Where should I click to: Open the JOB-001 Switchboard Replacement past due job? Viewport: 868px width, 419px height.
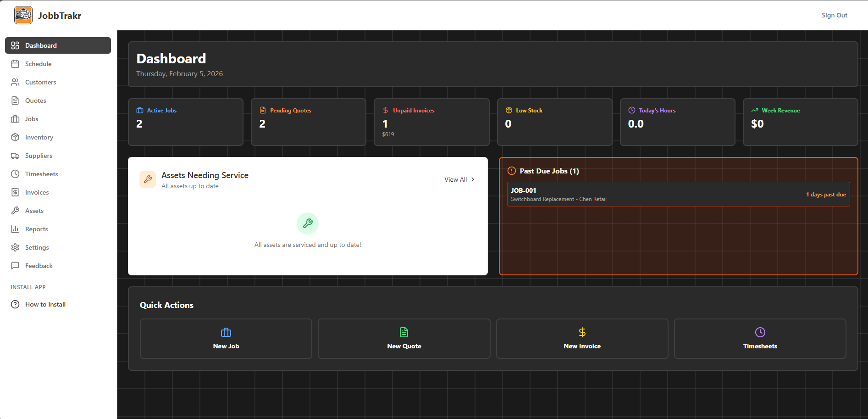tap(678, 194)
